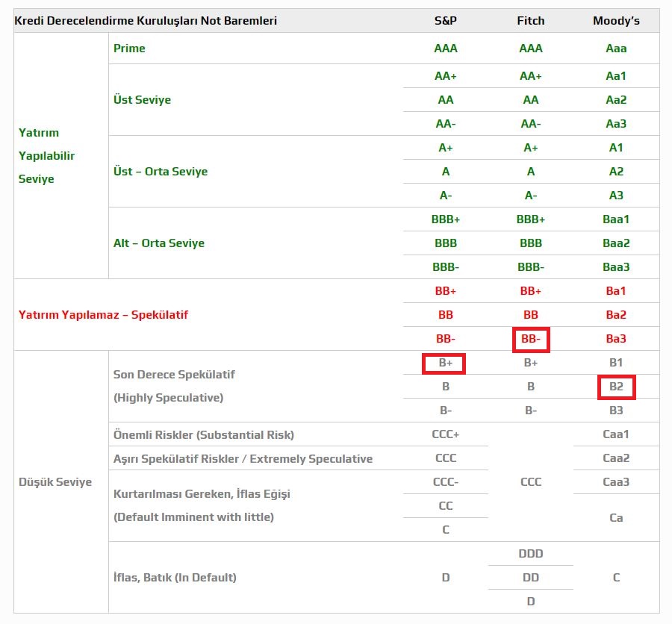Select Moody's "Aa3" rating cell

point(616,124)
